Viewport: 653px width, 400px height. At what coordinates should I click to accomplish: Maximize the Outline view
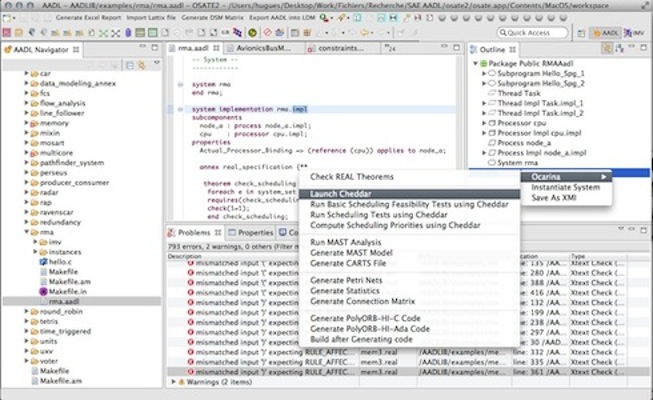643,48
